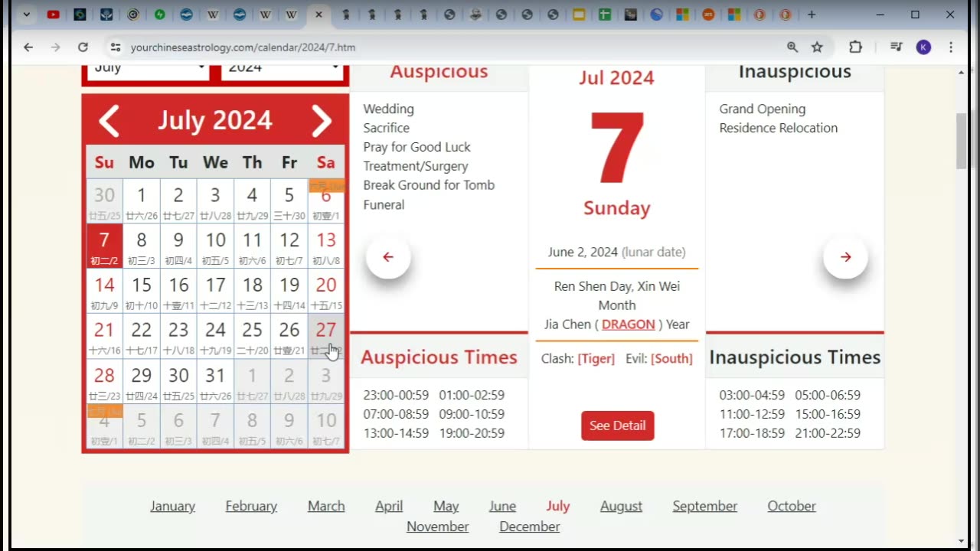
Task: Open the June month link
Action: (502, 506)
